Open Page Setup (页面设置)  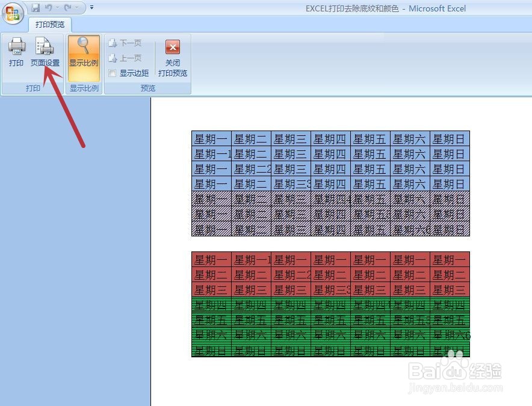(x=45, y=52)
